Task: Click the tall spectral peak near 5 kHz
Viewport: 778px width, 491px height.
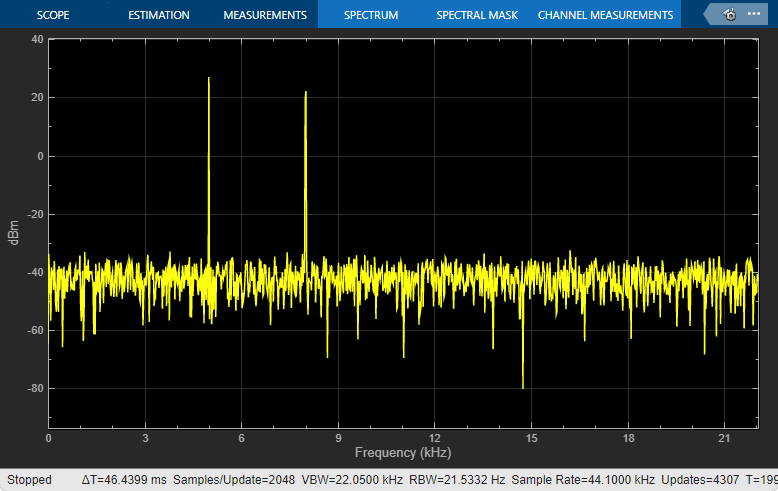Action: click(x=209, y=169)
